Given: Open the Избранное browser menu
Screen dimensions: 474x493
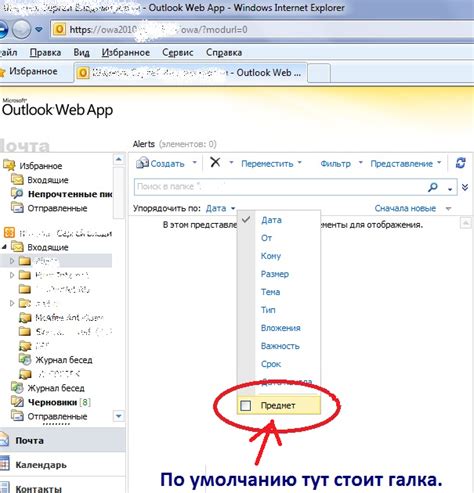Looking at the screenshot, I should pyautogui.click(x=126, y=52).
